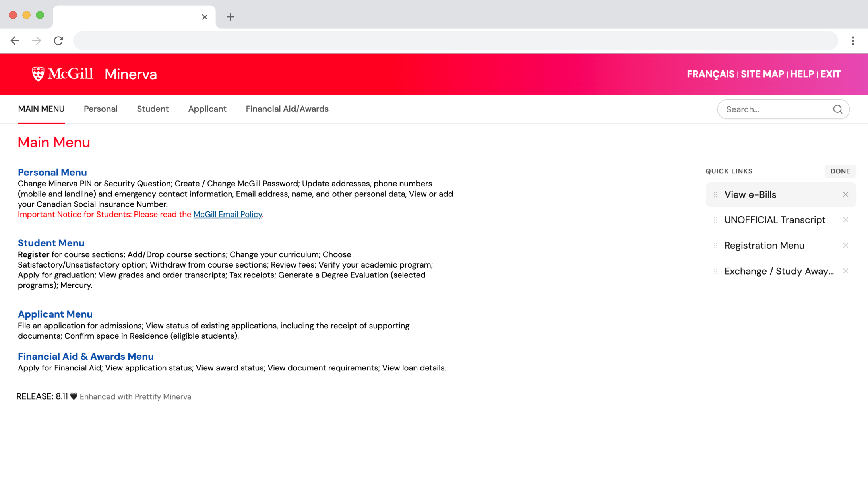Click the macOS red close window button
The image size is (868, 481).
13,15
